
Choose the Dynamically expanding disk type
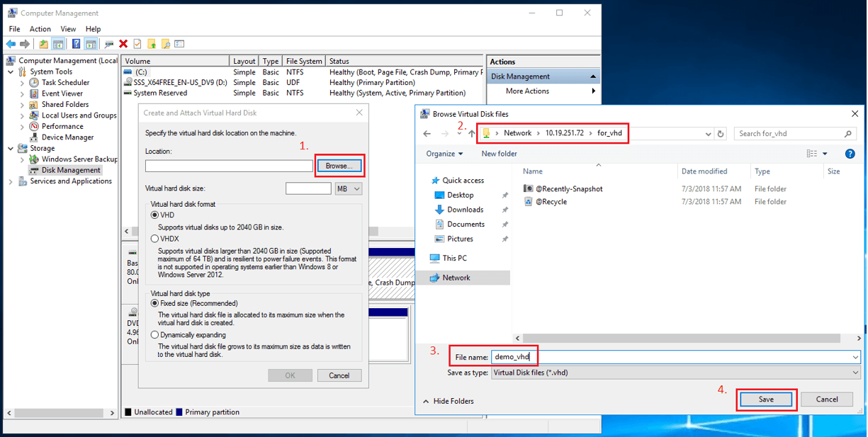(x=155, y=335)
